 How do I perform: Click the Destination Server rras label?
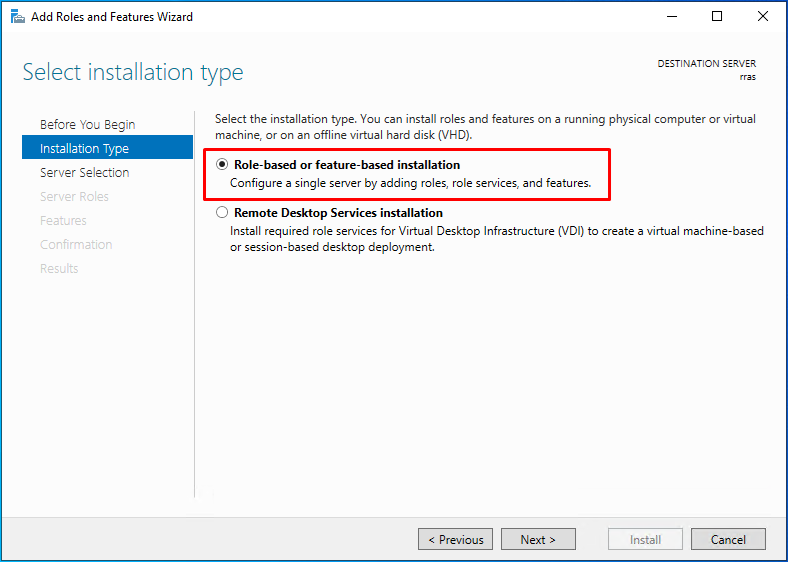[x=707, y=70]
